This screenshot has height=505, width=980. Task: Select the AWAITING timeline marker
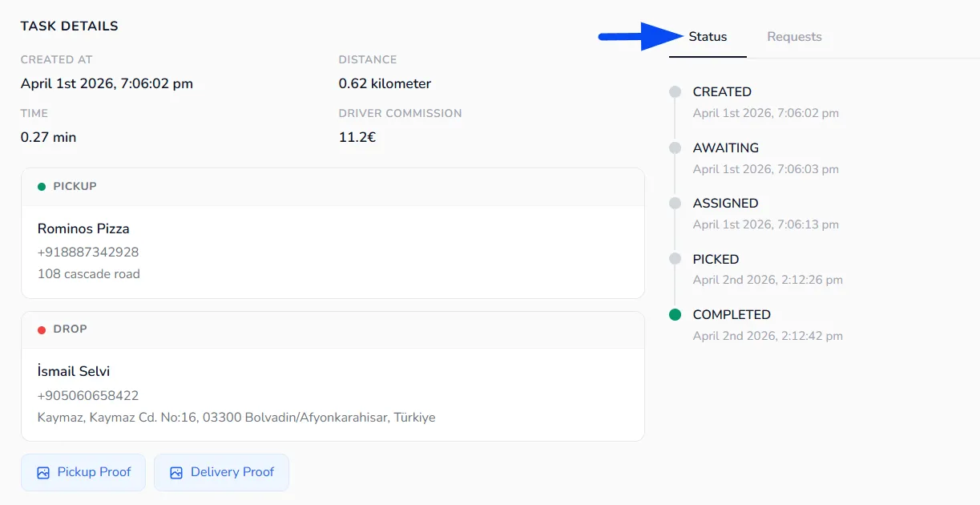tap(675, 148)
